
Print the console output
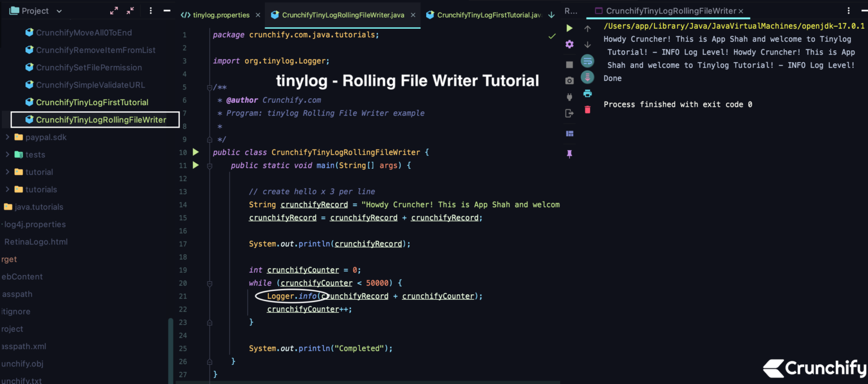tap(588, 94)
